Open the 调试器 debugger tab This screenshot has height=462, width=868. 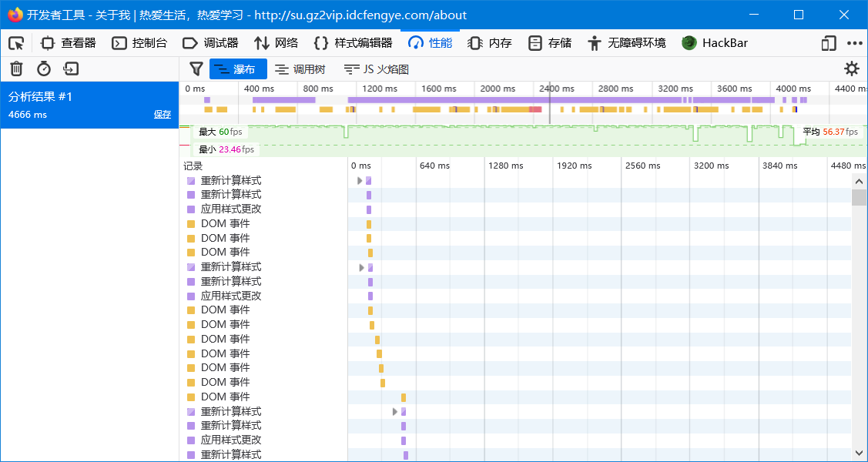pyautogui.click(x=210, y=43)
